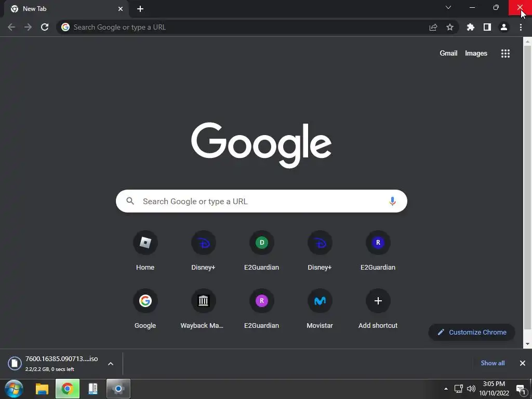532x399 pixels.
Task: Click Customize Chrome button
Action: pos(472,332)
